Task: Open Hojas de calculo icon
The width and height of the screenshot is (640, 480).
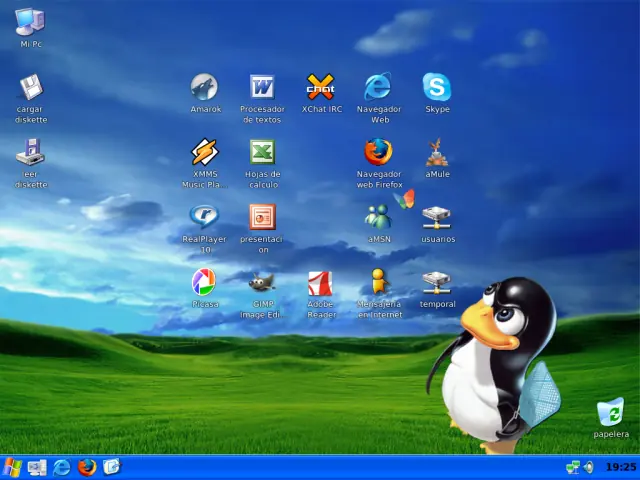Action: pyautogui.click(x=262, y=152)
